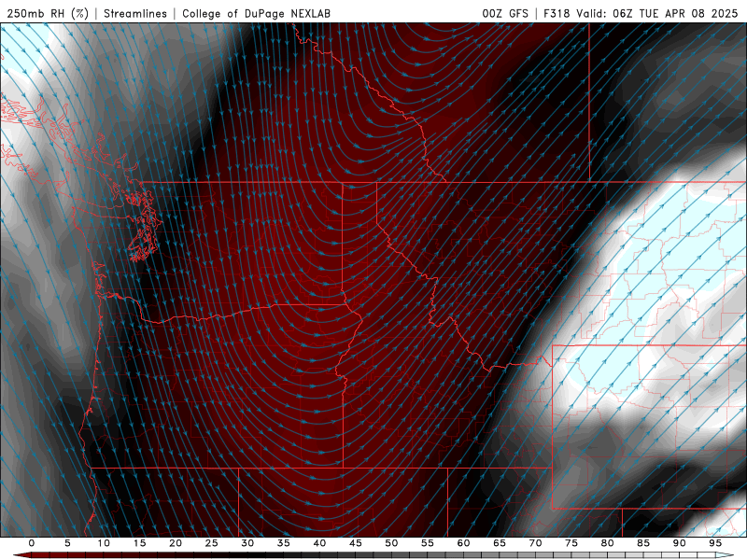Select the "25" color scale label
747x560 pixels.
(x=212, y=543)
